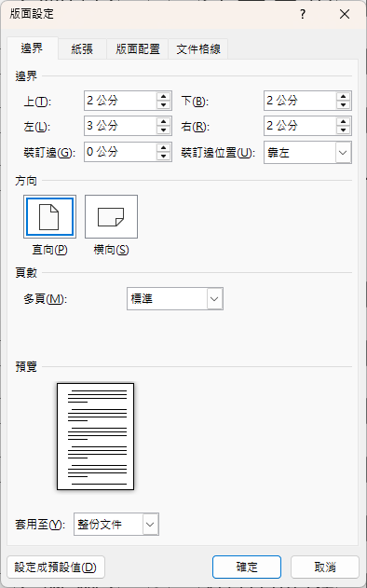Increase the 下 bottom margin value
The image size is (367, 588).
[343, 96]
